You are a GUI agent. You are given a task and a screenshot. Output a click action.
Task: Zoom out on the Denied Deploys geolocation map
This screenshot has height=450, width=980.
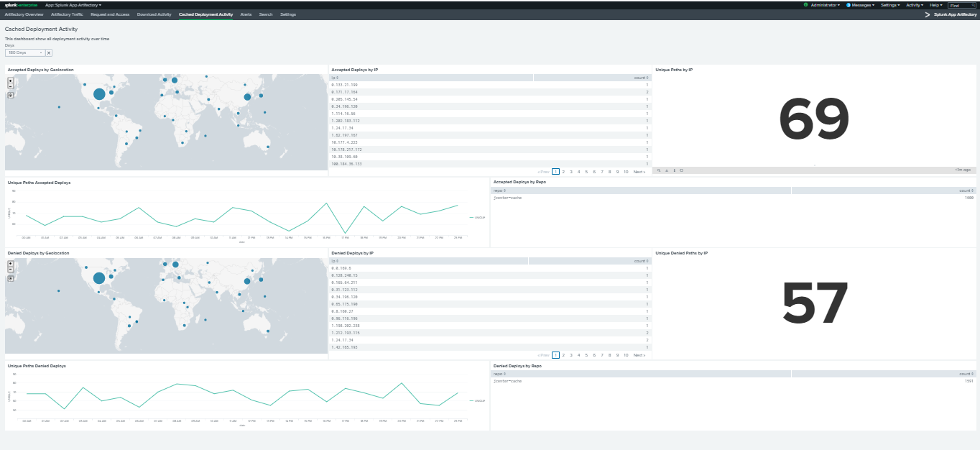[11, 270]
